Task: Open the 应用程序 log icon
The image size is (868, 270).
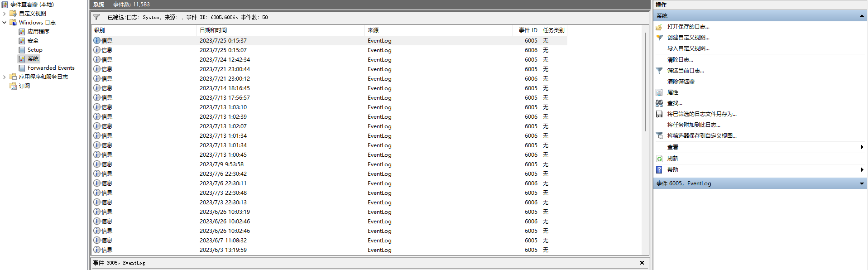Action: click(x=22, y=32)
